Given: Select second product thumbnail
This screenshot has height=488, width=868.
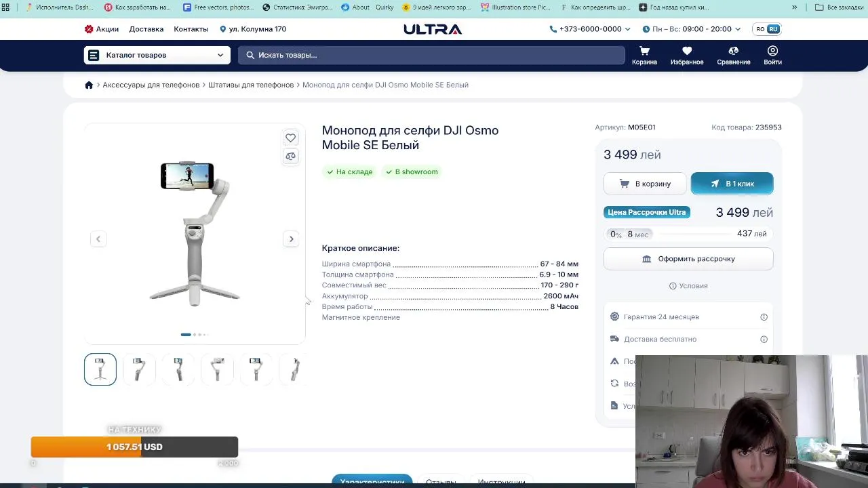Looking at the screenshot, I should coord(139,369).
